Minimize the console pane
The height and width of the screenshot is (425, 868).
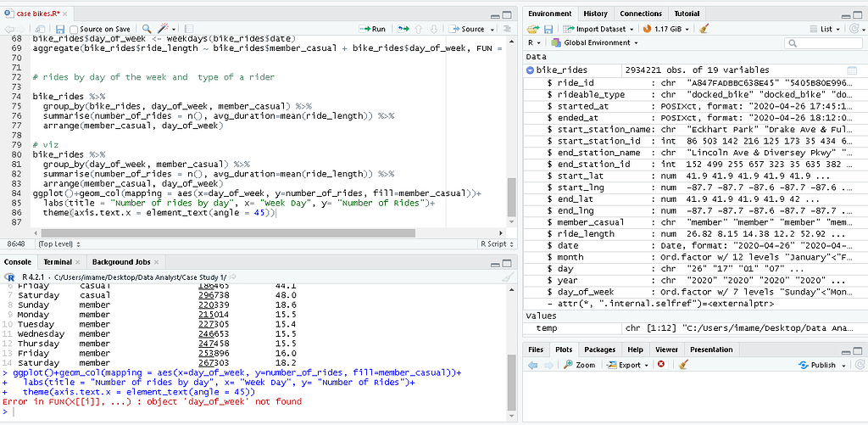pyautogui.click(x=495, y=264)
